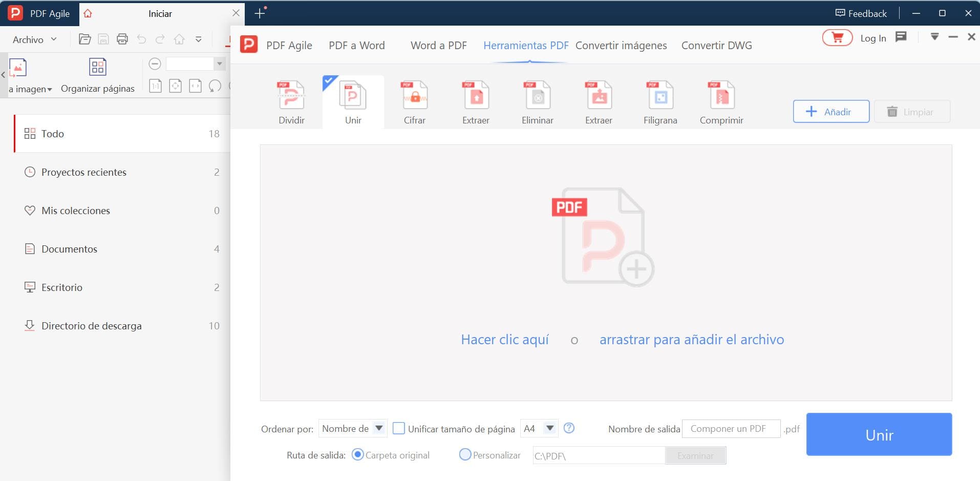Open Mis colecciones in sidebar
This screenshot has height=481, width=980.
tap(122, 211)
